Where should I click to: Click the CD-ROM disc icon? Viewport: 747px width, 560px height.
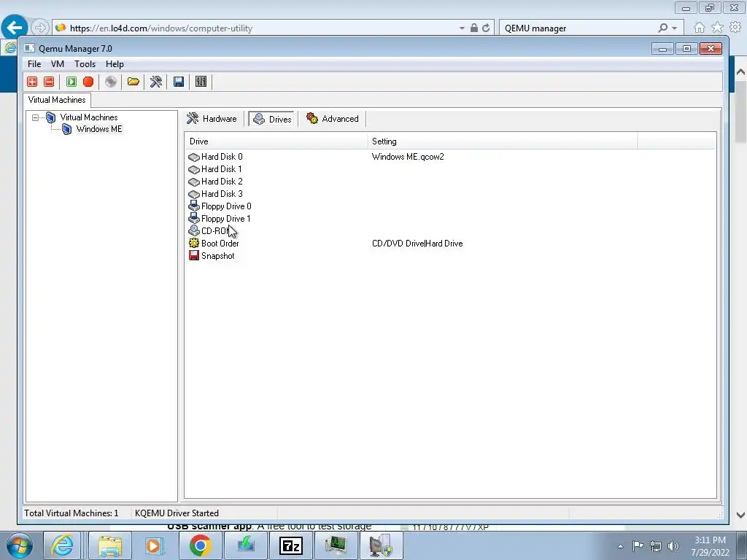click(194, 230)
